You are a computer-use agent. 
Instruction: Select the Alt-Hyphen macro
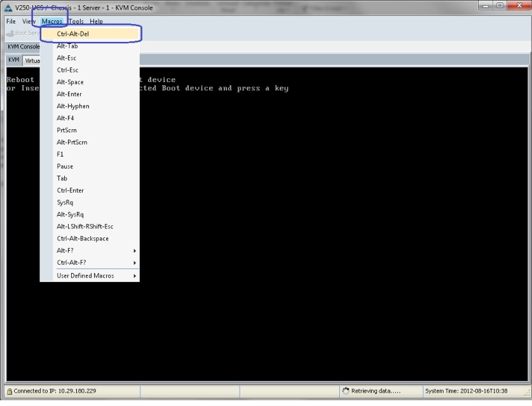pyautogui.click(x=90, y=106)
